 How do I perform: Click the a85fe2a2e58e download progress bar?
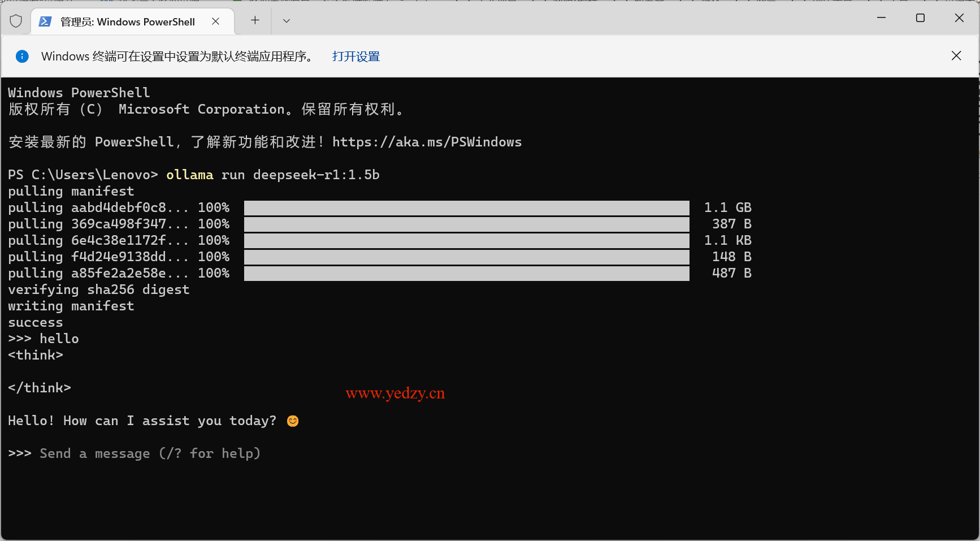click(x=467, y=274)
